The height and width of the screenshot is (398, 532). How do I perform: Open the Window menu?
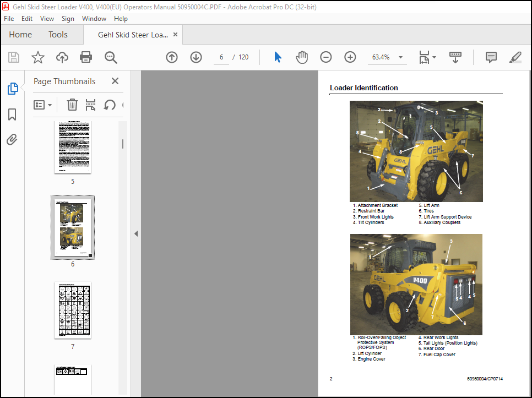click(x=94, y=19)
